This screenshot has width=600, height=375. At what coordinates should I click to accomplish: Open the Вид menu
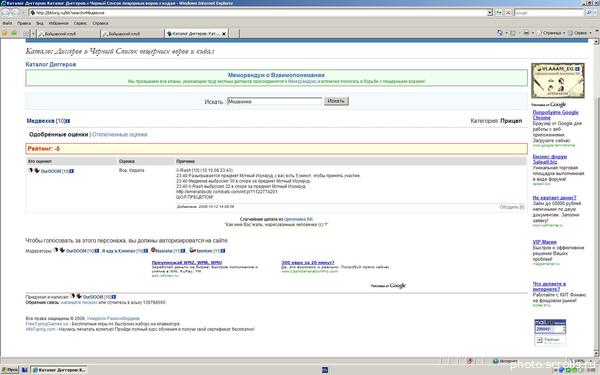click(40, 23)
